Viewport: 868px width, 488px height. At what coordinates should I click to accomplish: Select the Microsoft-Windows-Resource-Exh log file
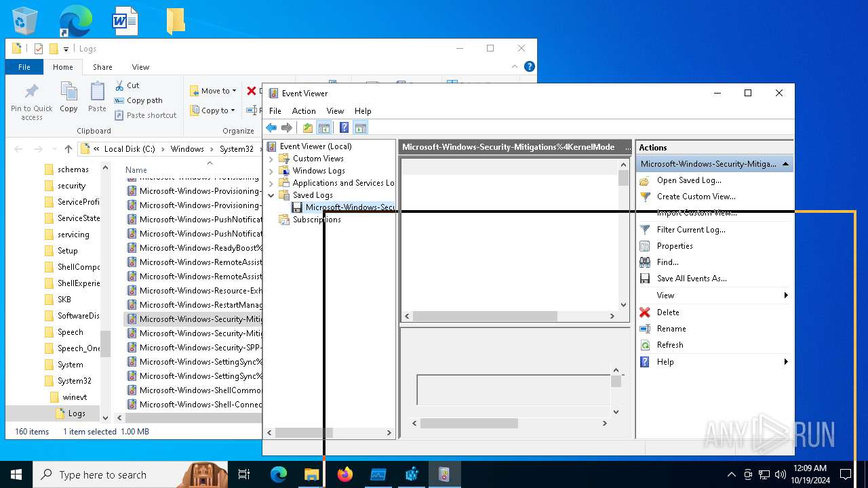194,291
